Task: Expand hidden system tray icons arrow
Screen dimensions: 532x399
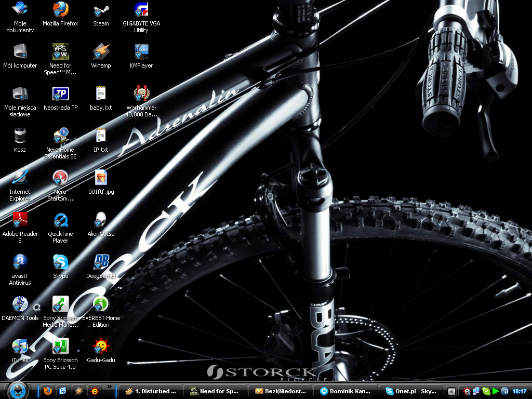Action: pos(451,392)
